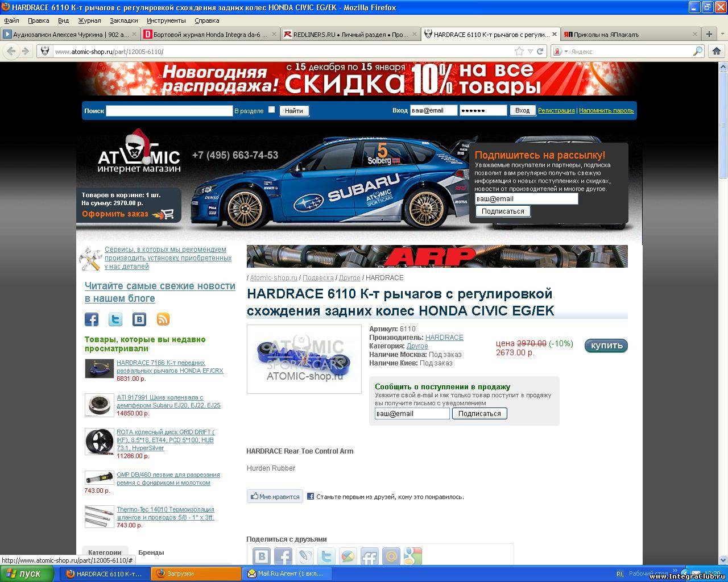Share via LiveJournal pencil icon
Viewport: 728px width, 582px height.
(x=305, y=556)
